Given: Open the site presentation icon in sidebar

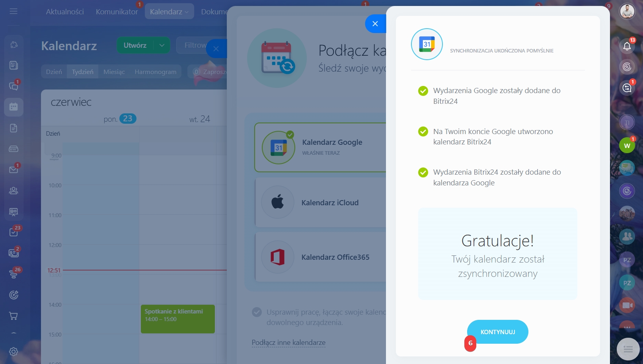Looking at the screenshot, I should pos(14,211).
